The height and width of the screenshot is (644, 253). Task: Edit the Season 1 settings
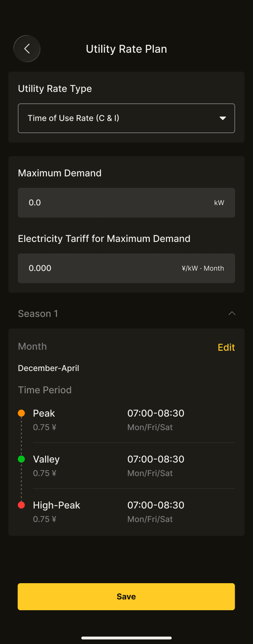tap(226, 347)
